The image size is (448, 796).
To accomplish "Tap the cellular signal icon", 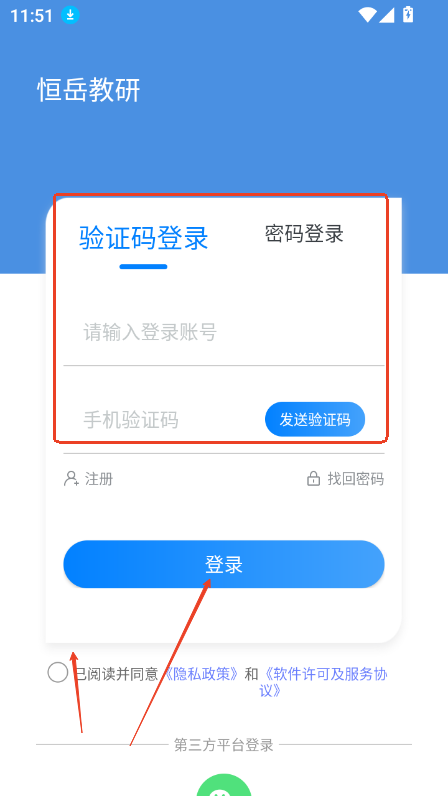I will 387,15.
